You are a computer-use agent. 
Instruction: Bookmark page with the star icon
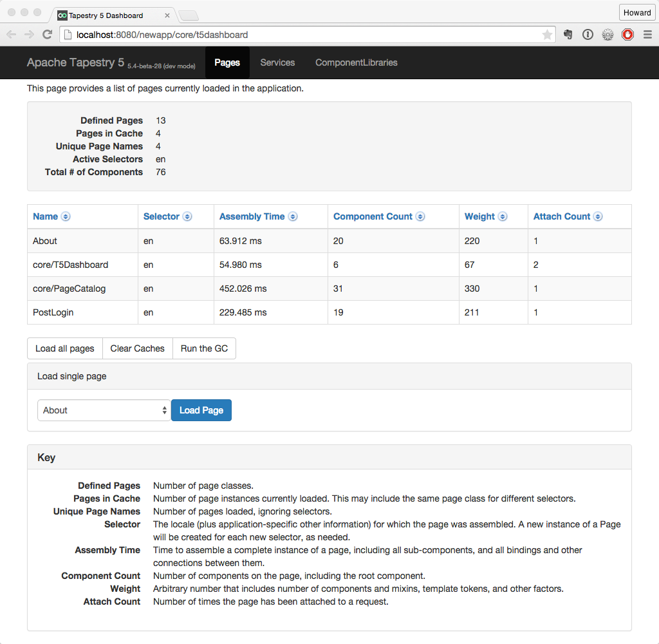point(547,35)
